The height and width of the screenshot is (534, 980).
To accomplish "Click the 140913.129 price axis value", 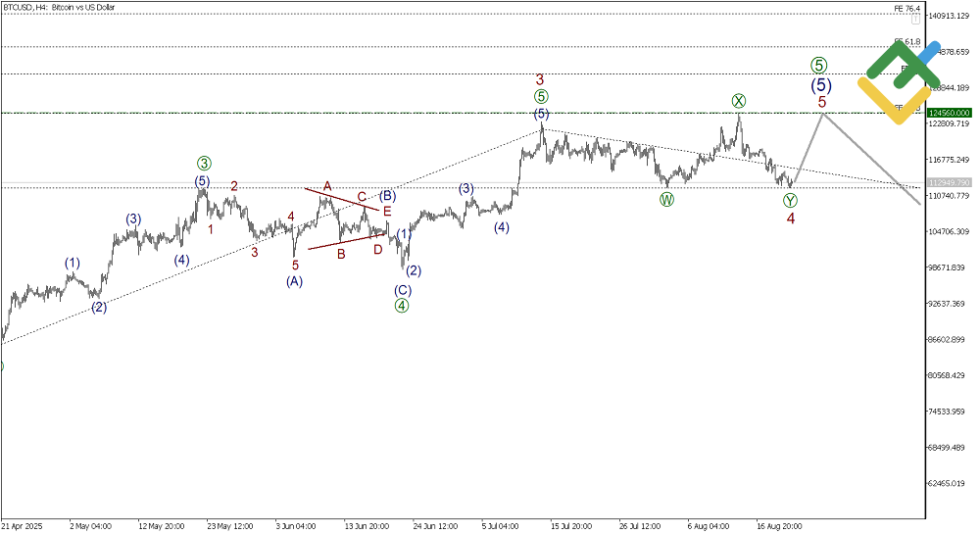I will point(949,16).
